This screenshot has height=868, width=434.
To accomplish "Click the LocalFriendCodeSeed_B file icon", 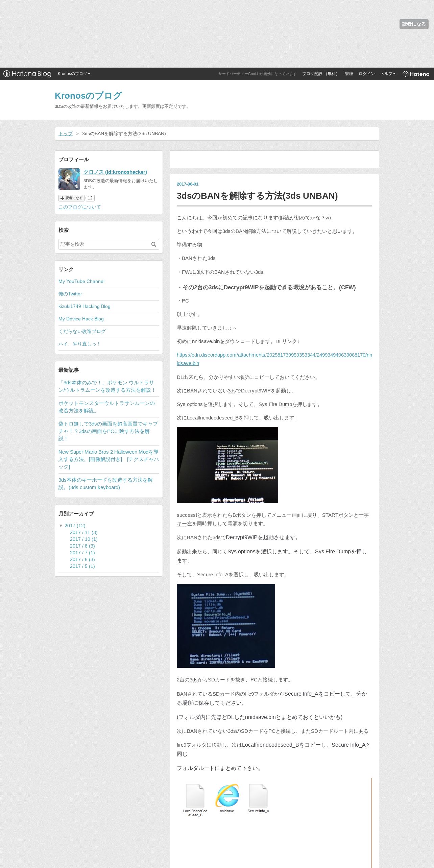I will [x=195, y=800].
